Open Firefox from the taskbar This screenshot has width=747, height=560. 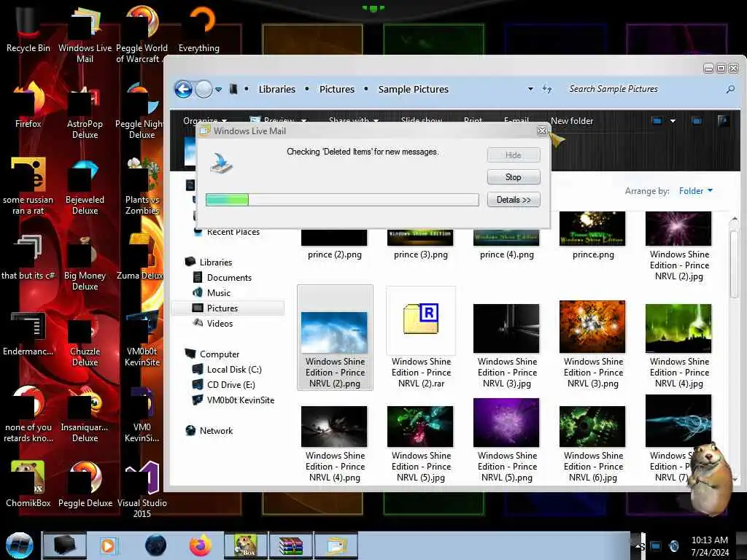(201, 545)
